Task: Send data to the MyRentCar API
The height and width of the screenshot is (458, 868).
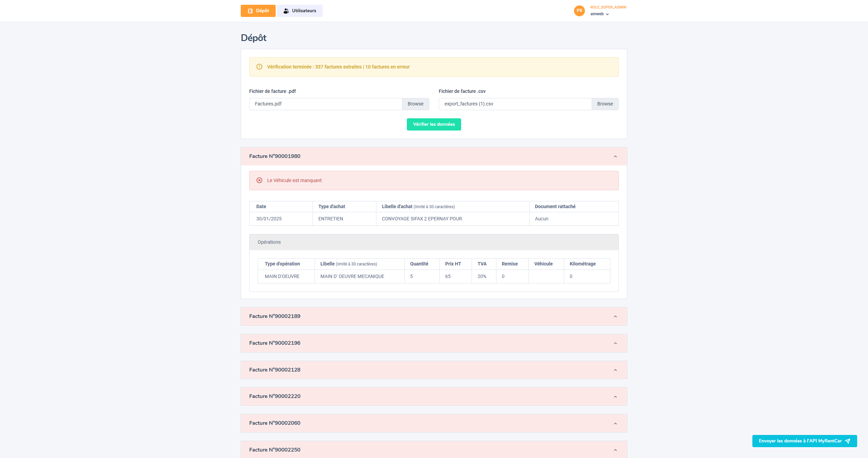Action: [800, 441]
